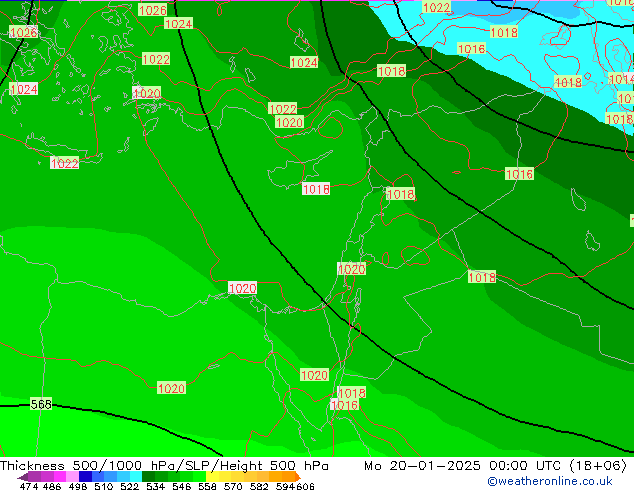Click the legend value '570'
Viewport: 634px width, 490px height.
click(x=233, y=486)
